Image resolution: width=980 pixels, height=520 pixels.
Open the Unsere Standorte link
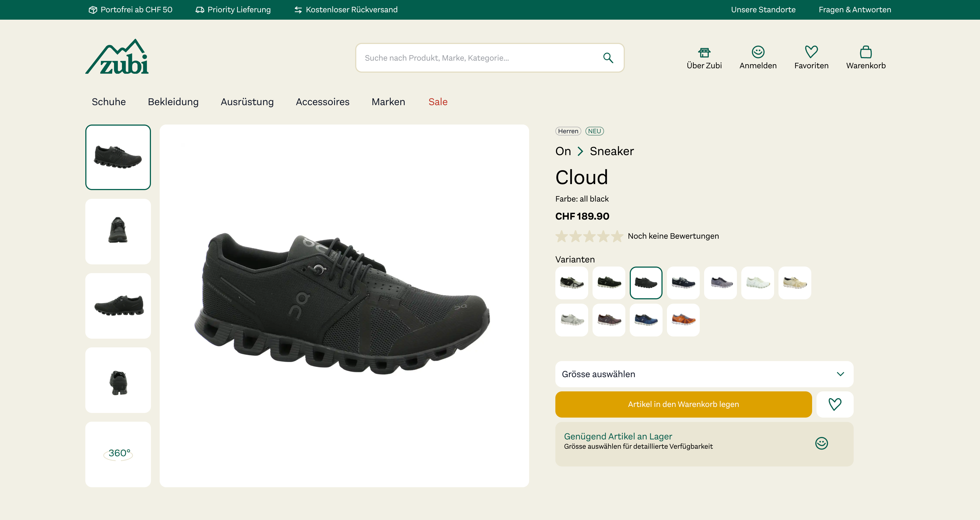(x=763, y=10)
